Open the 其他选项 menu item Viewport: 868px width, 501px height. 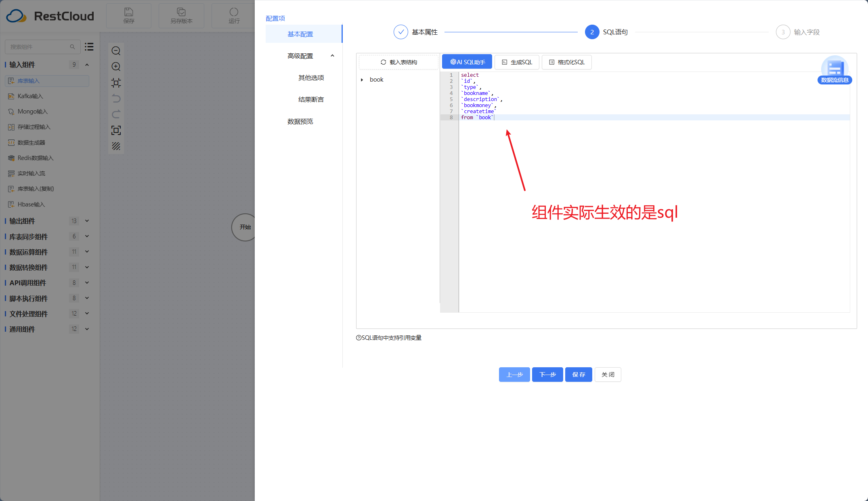point(311,78)
